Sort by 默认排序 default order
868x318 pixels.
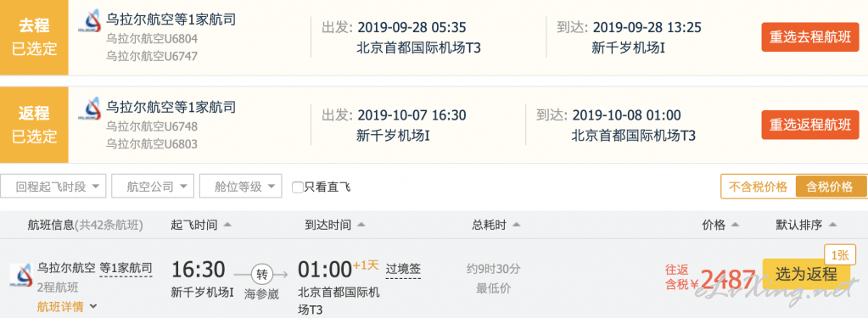tap(806, 225)
